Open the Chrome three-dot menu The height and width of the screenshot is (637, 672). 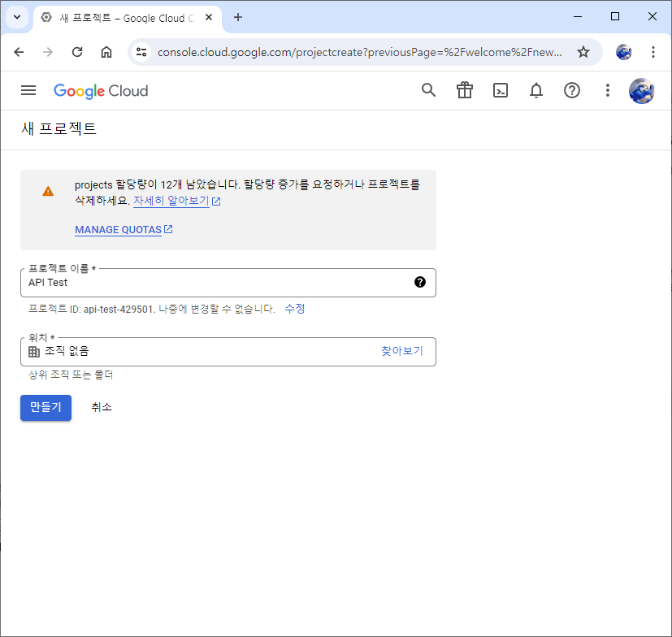coord(653,52)
